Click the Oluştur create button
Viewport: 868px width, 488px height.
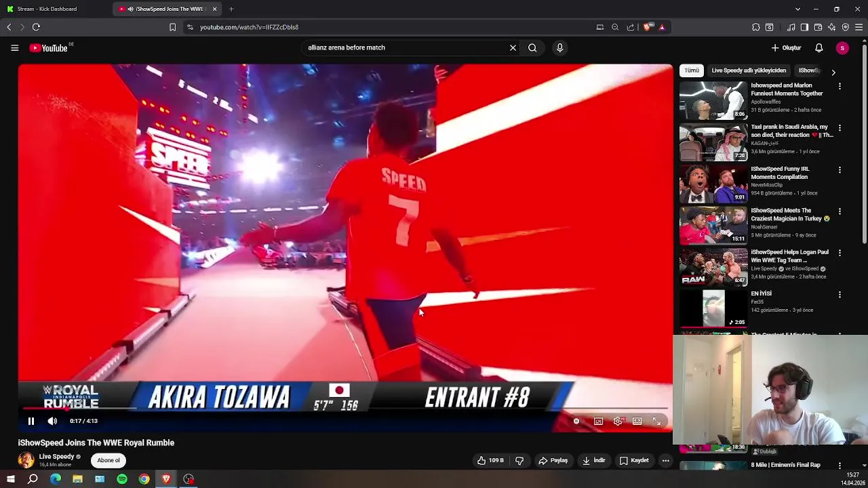click(x=787, y=47)
